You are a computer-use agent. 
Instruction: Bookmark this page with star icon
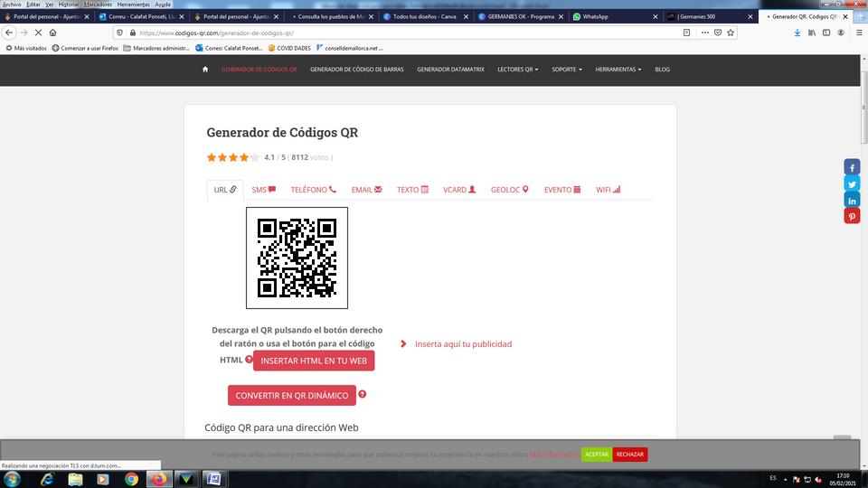tap(731, 33)
